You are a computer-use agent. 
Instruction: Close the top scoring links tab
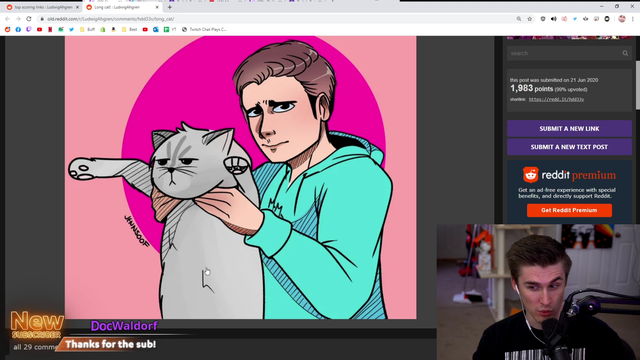pyautogui.click(x=78, y=7)
